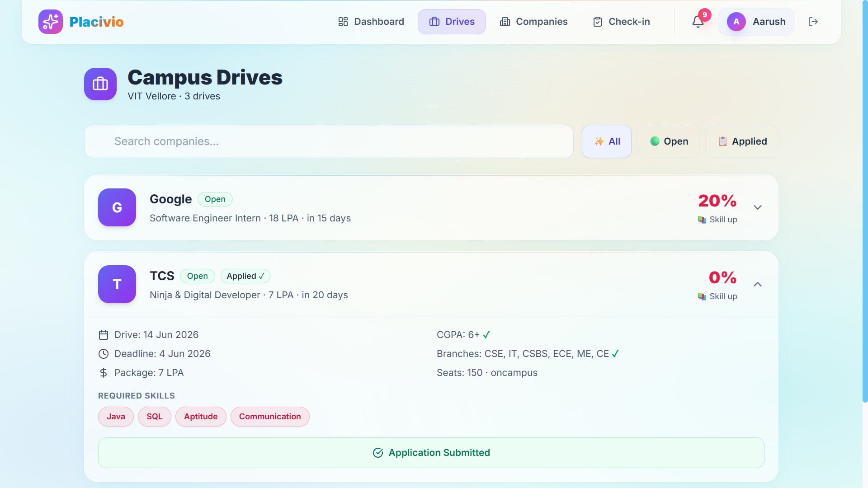Go to the Companies tab
Viewport: 868px width, 488px height.
point(533,22)
